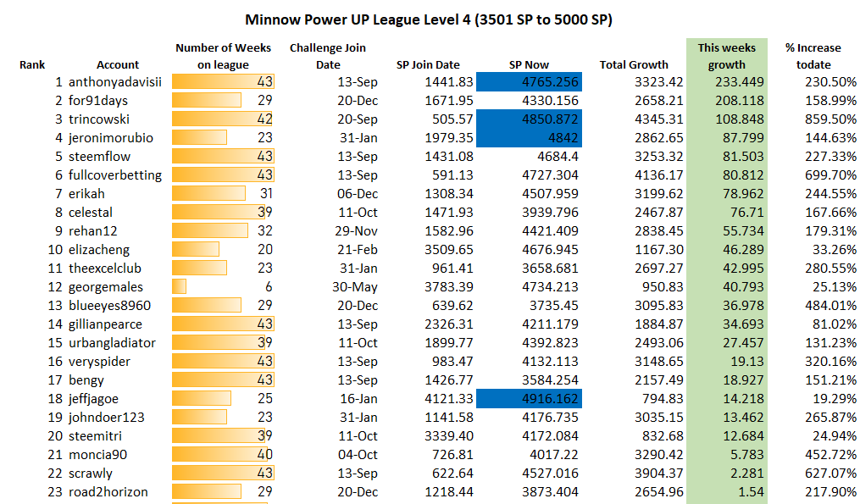
Task: Select account name fullcoverbetting
Action: point(115,175)
